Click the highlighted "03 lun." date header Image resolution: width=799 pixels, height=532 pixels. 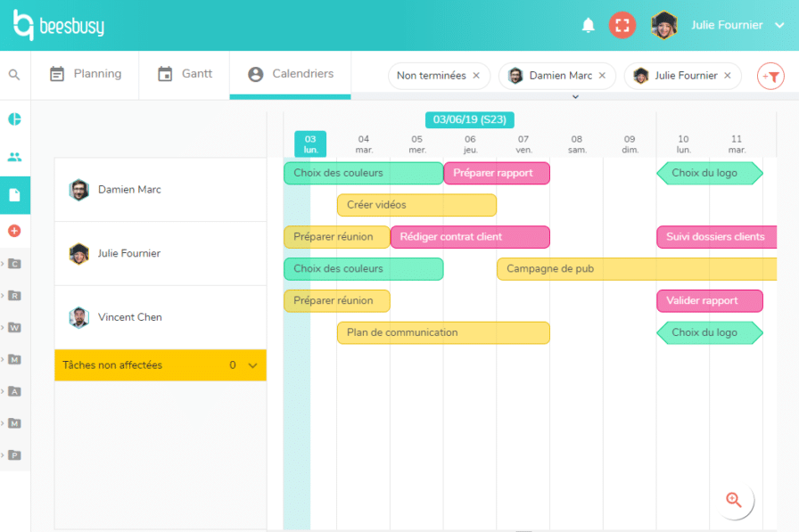(309, 143)
